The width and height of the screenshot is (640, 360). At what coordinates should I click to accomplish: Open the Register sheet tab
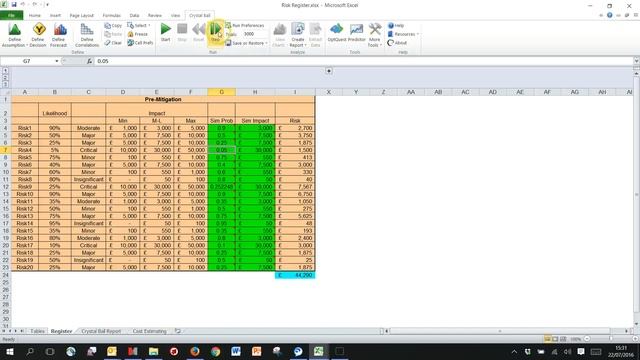point(61,331)
